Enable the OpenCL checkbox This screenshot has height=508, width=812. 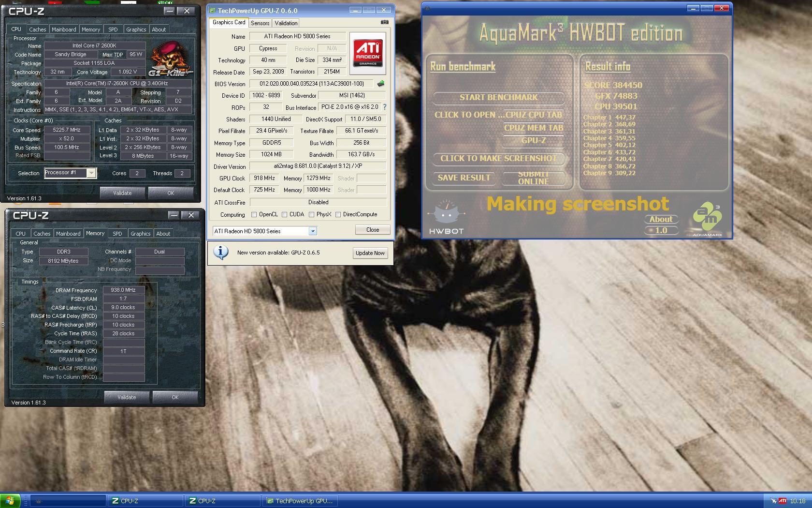pos(254,214)
